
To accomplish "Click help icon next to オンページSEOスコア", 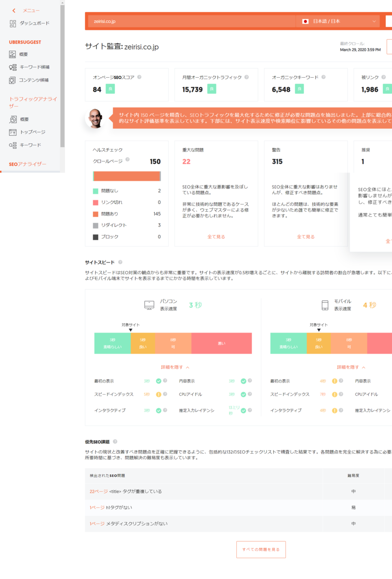I will [139, 77].
